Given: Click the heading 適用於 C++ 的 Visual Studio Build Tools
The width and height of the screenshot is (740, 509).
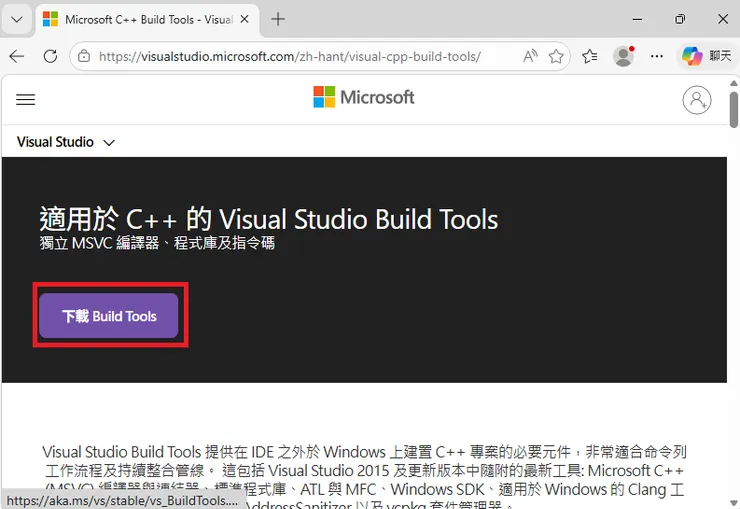Looking at the screenshot, I should [269, 219].
